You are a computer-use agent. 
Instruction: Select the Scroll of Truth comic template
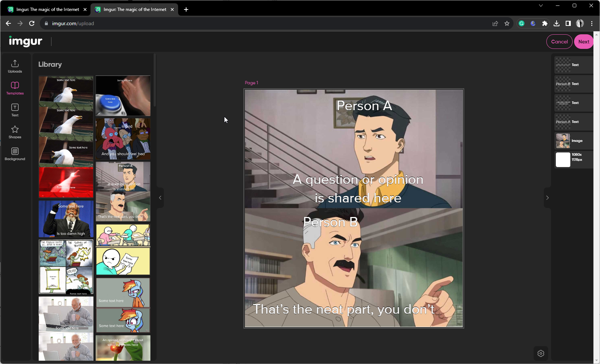pyautogui.click(x=66, y=267)
